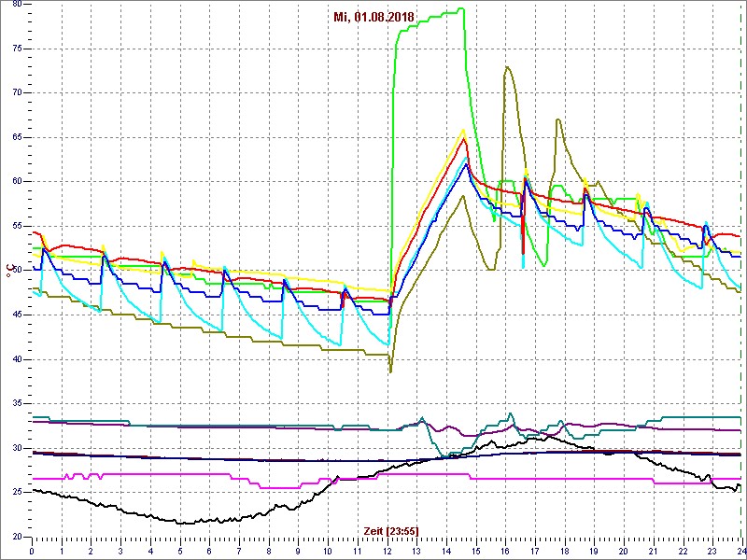This screenshot has height=560, width=747.
Task: Click hour 7 on the time axis
Action: (x=239, y=550)
